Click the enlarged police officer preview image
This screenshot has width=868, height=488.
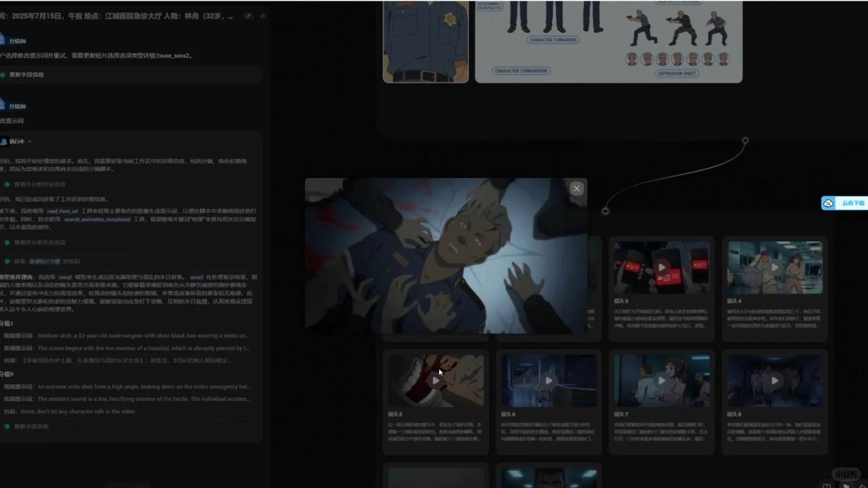(x=446, y=256)
